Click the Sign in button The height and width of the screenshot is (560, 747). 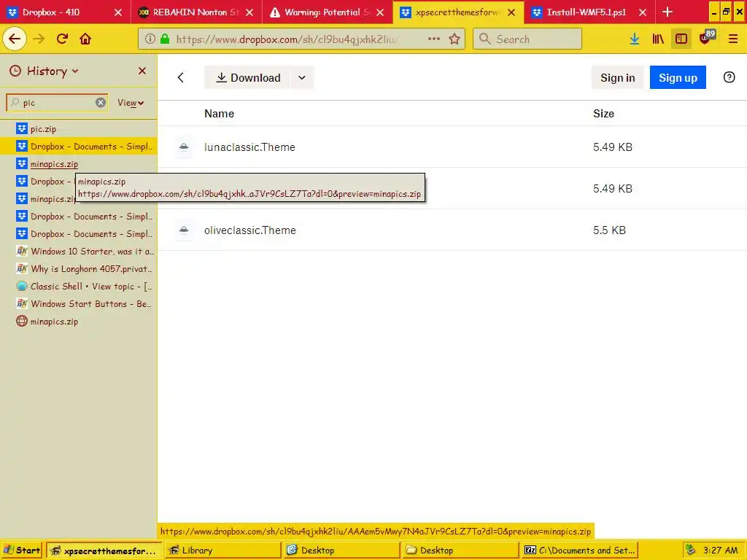tap(617, 77)
